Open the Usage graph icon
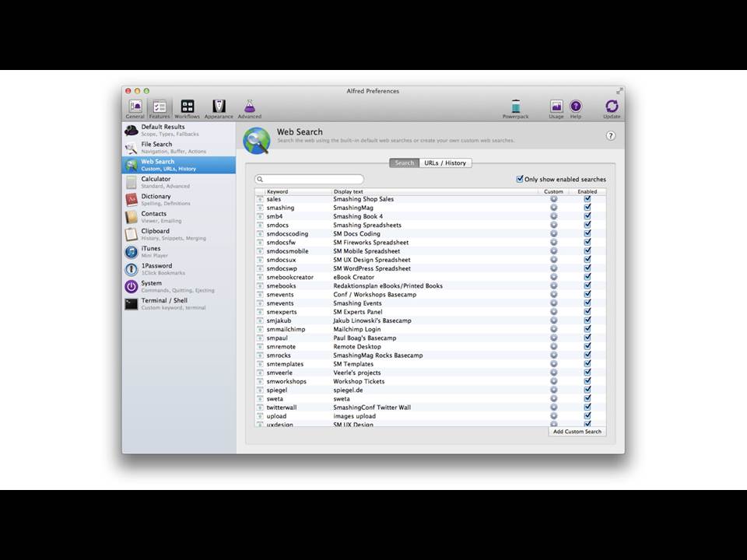Viewport: 747px width, 560px height. tap(556, 109)
